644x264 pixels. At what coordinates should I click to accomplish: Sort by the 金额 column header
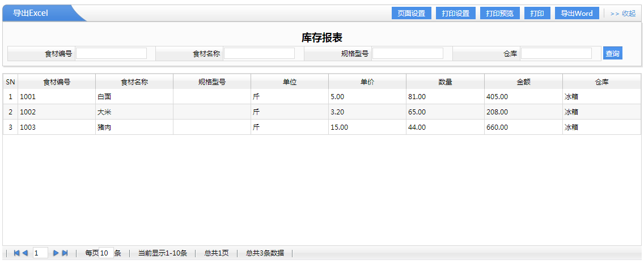pos(523,82)
